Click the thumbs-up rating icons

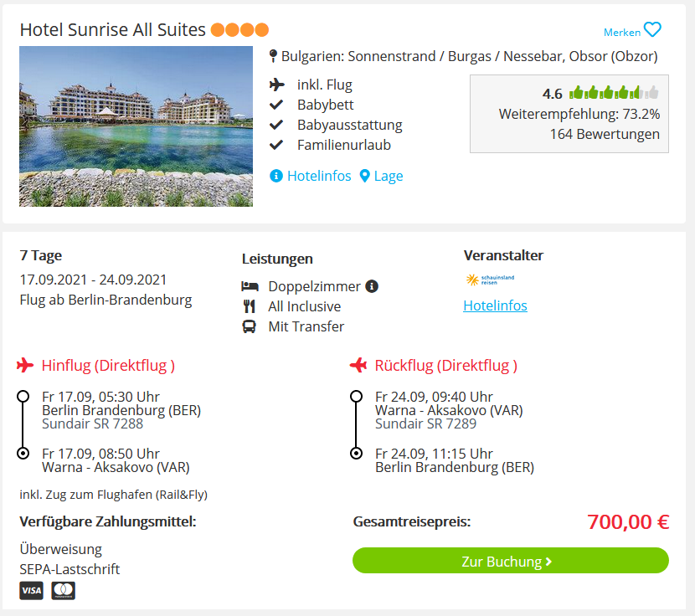click(614, 93)
